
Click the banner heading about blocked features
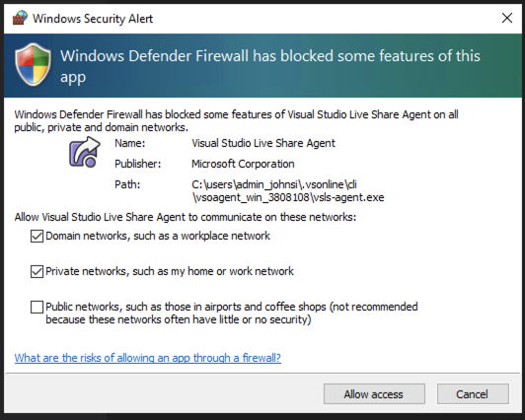pos(270,66)
